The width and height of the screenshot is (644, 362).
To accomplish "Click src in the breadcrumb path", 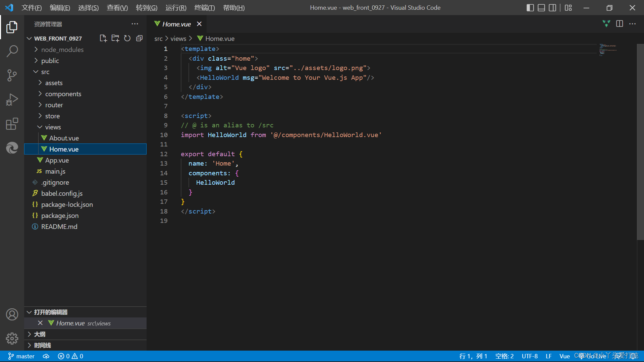I will (158, 39).
